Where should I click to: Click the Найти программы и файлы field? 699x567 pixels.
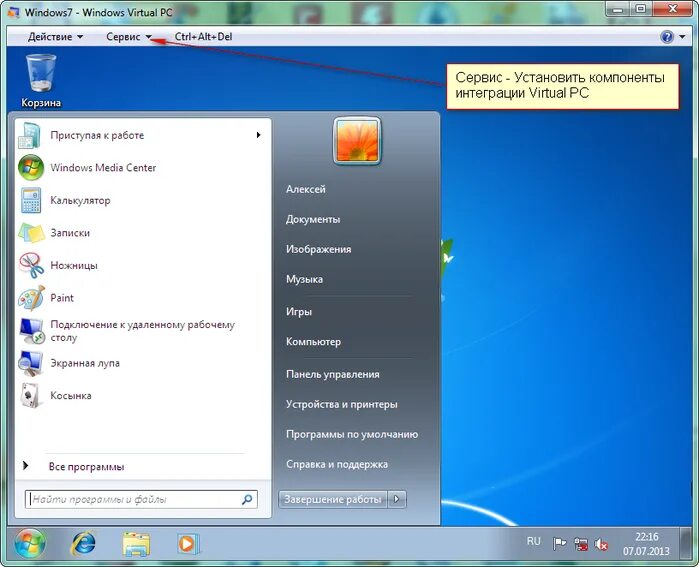(141, 499)
